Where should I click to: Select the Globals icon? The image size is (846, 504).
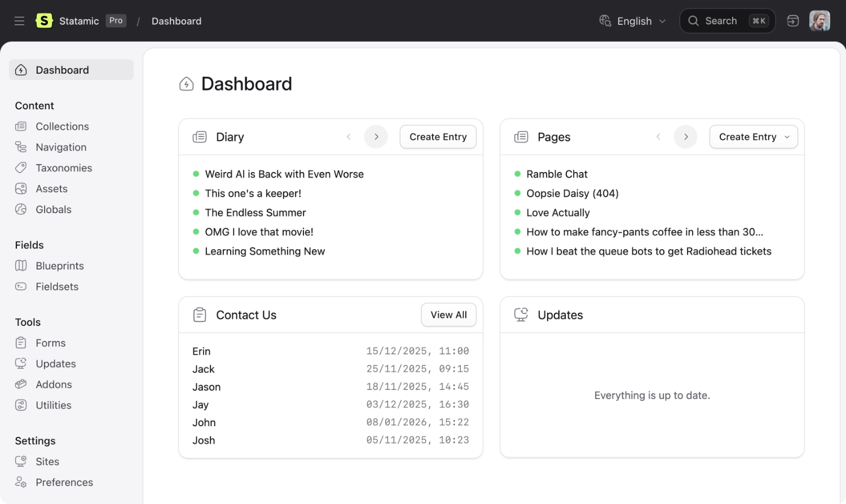(21, 209)
